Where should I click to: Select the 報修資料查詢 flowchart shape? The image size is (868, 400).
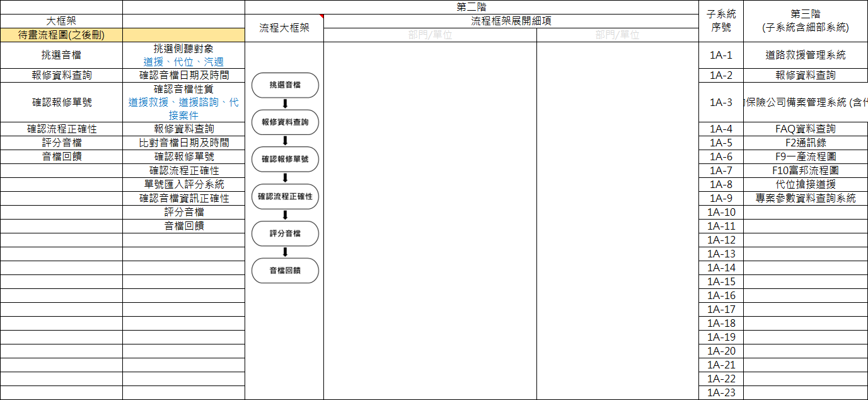(x=285, y=122)
